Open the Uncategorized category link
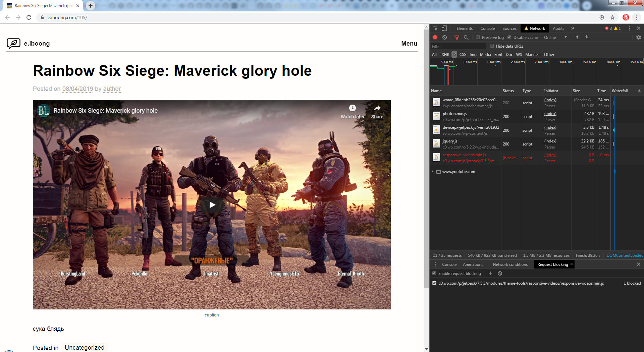Image resolution: width=644 pixels, height=352 pixels. pyautogui.click(x=85, y=348)
